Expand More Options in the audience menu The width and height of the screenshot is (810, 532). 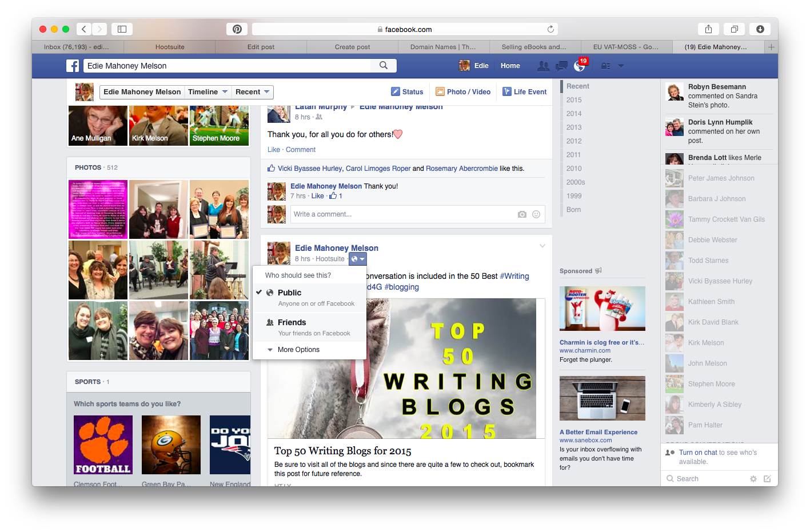coord(309,350)
